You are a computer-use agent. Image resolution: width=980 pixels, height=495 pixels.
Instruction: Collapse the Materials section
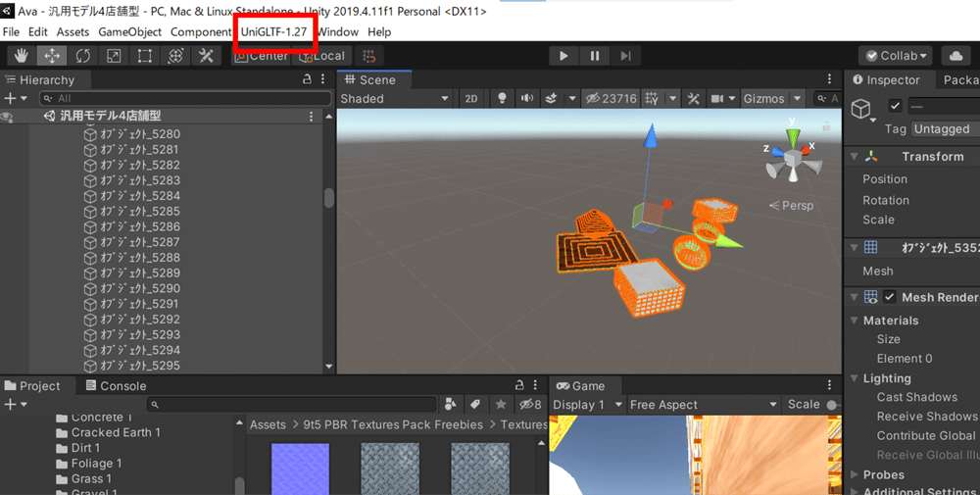coord(855,320)
